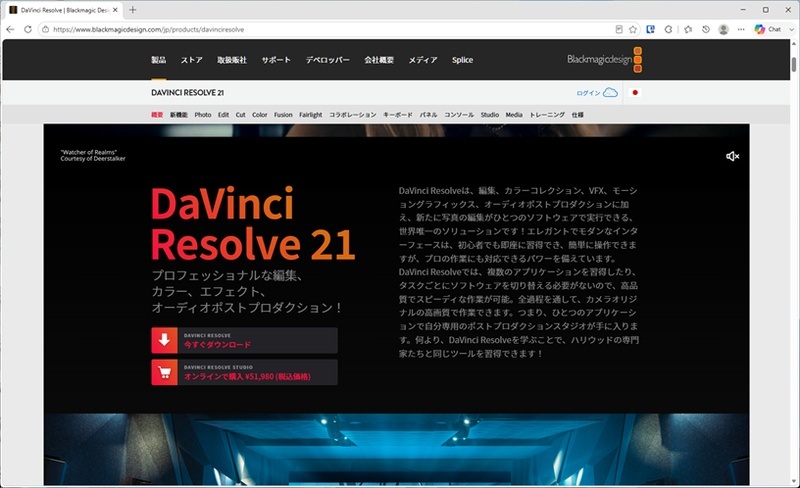Select the パネル tab

(x=429, y=115)
